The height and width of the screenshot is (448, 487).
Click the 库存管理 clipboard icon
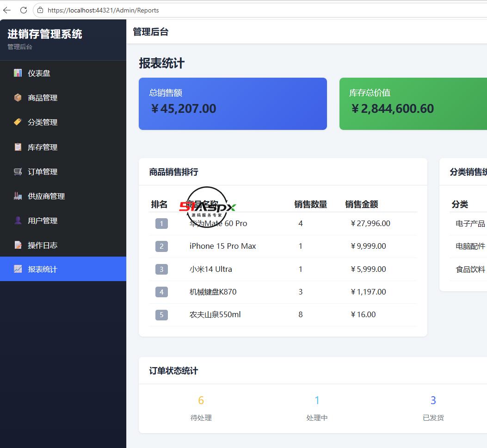(x=18, y=147)
